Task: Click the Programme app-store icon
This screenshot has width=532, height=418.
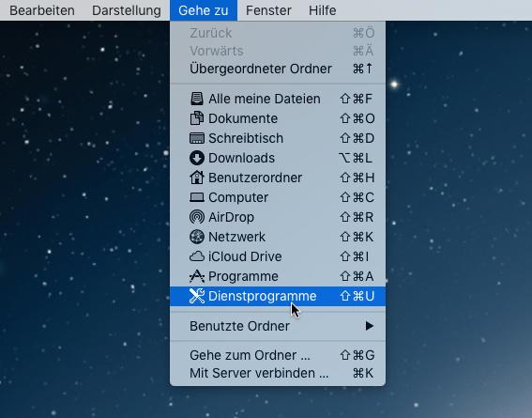Action: [197, 276]
